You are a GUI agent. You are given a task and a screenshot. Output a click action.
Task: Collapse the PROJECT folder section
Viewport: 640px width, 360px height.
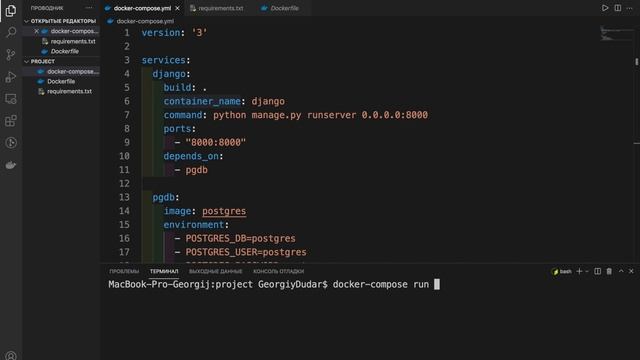(60, 61)
